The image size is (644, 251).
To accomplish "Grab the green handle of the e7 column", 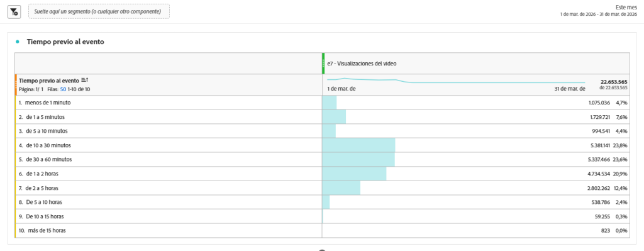I will [x=323, y=64].
